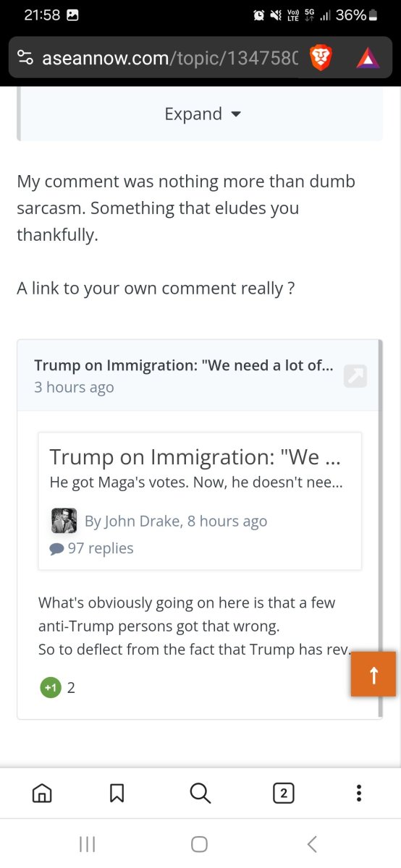The height and width of the screenshot is (868, 401).
Task: Tap the green +1 reaction badge
Action: tap(50, 688)
